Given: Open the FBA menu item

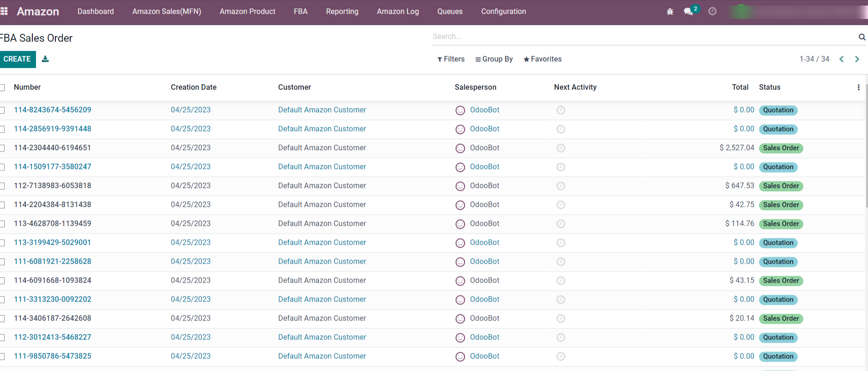Looking at the screenshot, I should pyautogui.click(x=301, y=12).
